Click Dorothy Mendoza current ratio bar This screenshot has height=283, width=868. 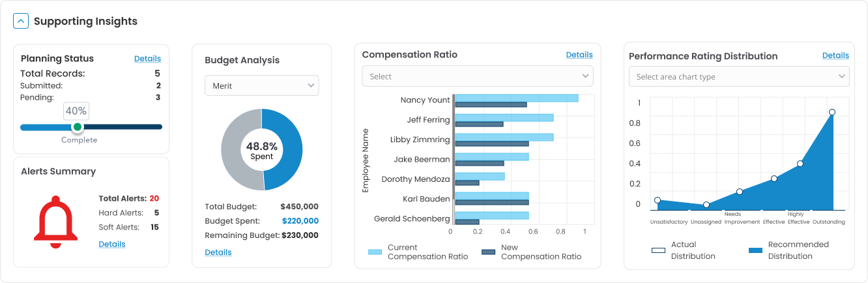pos(480,176)
